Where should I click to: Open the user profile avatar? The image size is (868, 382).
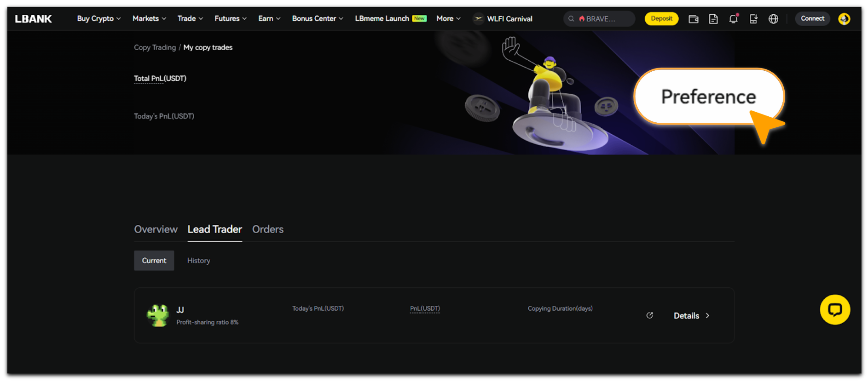pyautogui.click(x=844, y=19)
